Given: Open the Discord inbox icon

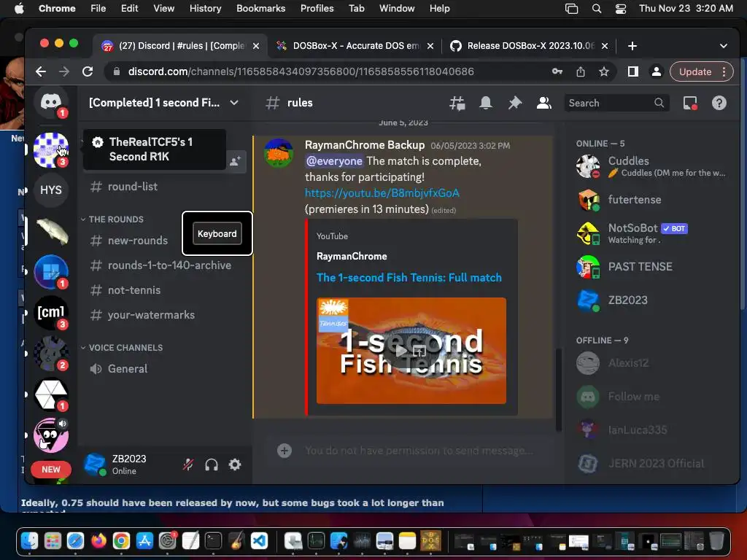Looking at the screenshot, I should tap(690, 103).
